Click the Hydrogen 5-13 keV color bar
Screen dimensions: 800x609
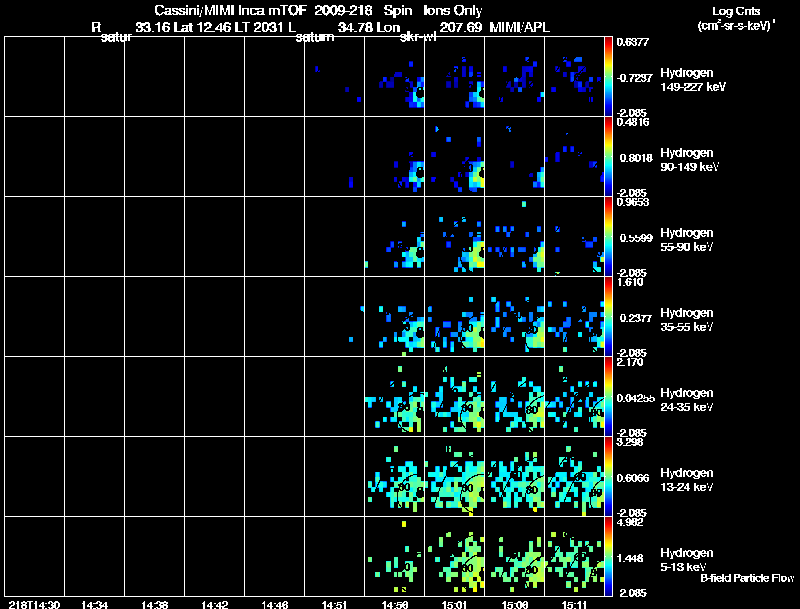point(608,556)
